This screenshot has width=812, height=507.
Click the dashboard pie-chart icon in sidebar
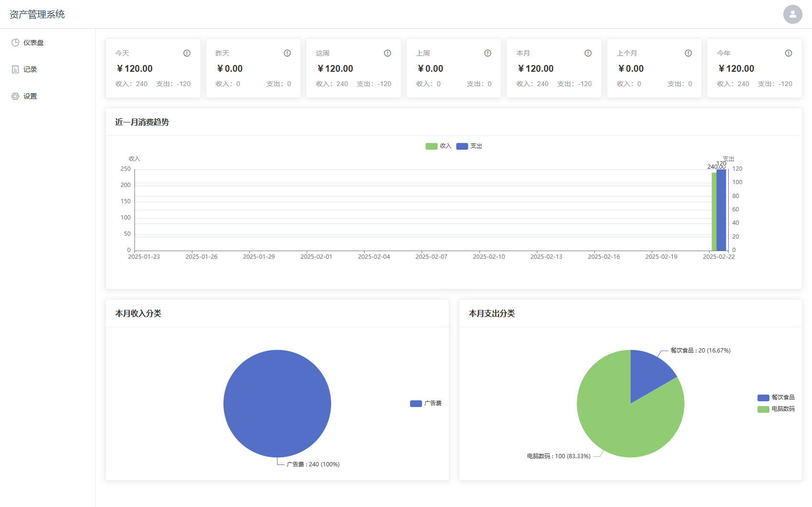coord(15,43)
